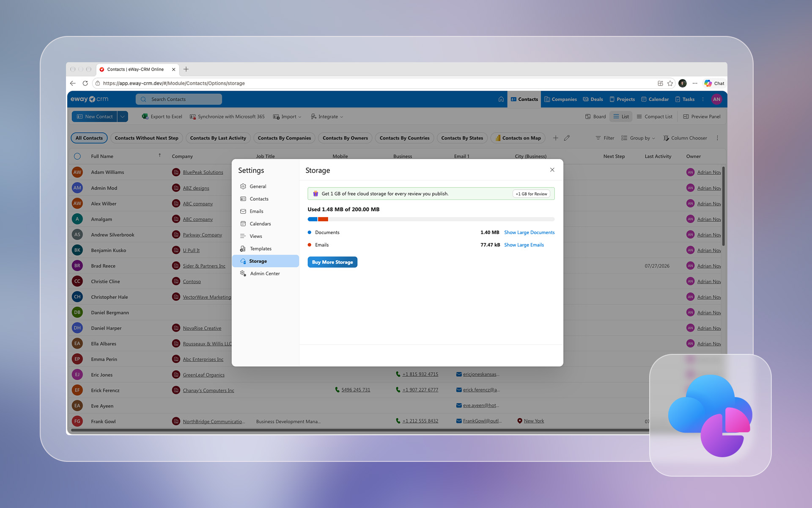The width and height of the screenshot is (812, 508).
Task: Click Show Large Documents link
Action: [529, 232]
